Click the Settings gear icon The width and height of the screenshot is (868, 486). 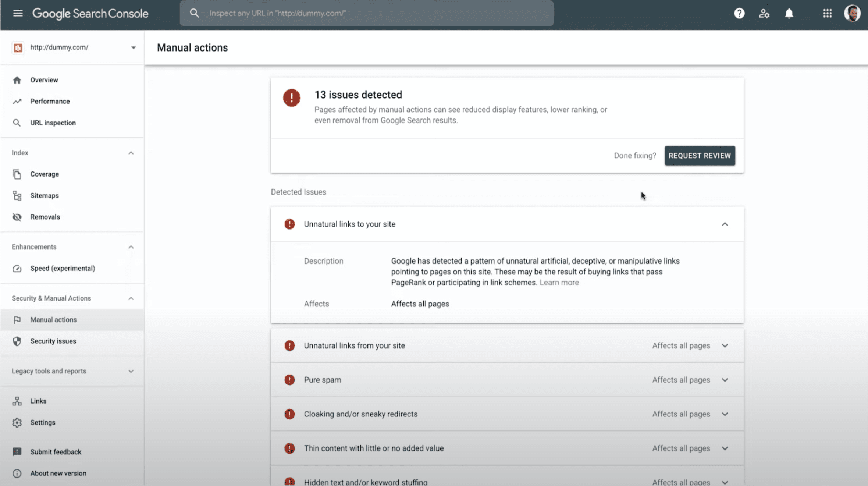tap(17, 422)
